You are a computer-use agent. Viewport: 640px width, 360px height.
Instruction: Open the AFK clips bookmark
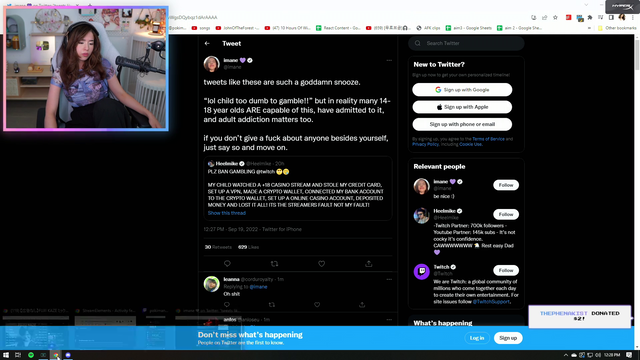(428, 28)
